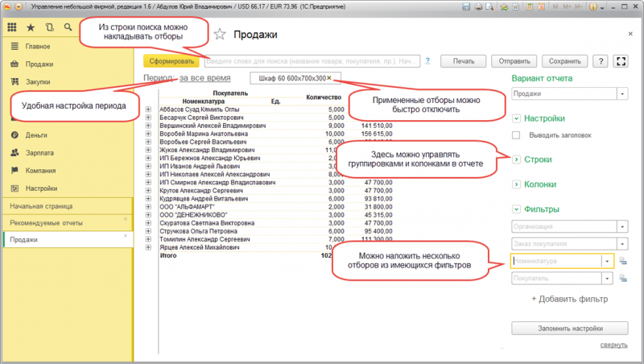Click the selection icon next to Покупатель filter
Image resolution: width=644 pixels, height=364 pixels.
pyautogui.click(x=623, y=278)
